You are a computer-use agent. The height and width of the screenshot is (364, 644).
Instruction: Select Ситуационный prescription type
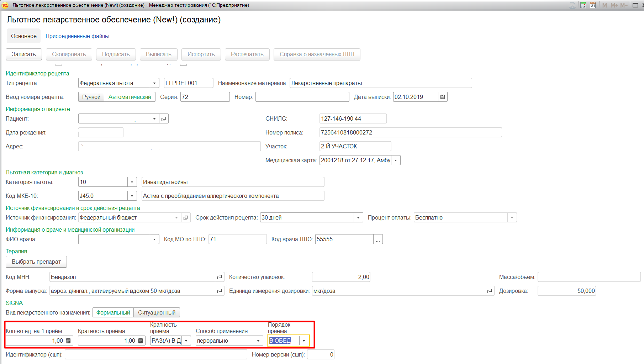[157, 312]
